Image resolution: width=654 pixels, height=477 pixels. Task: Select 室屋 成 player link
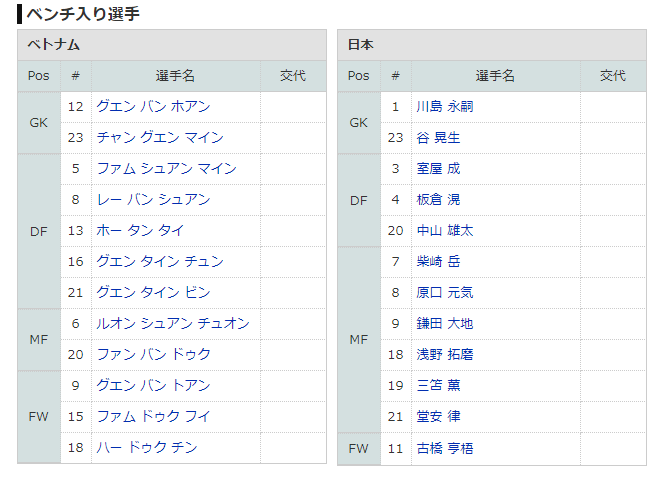(x=438, y=168)
